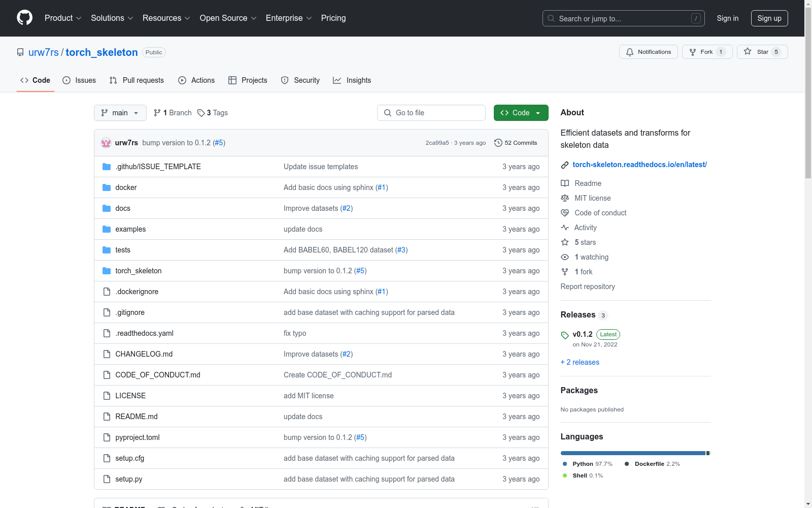Viewport: 812px width, 508px height.
Task: Expand the Solutions menu
Action: coord(112,18)
